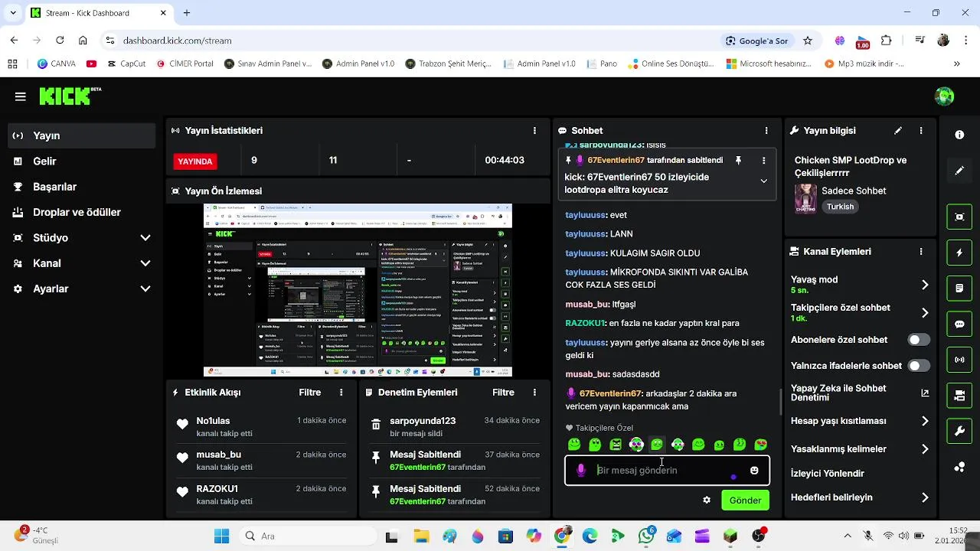
Task: Edit stream info with pencil icon
Action: point(898,131)
